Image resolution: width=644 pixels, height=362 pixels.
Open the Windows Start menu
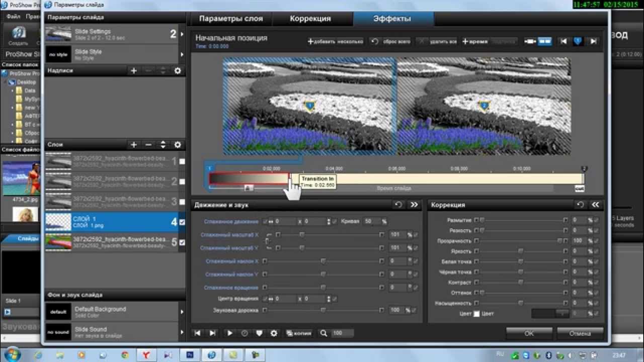click(x=12, y=354)
